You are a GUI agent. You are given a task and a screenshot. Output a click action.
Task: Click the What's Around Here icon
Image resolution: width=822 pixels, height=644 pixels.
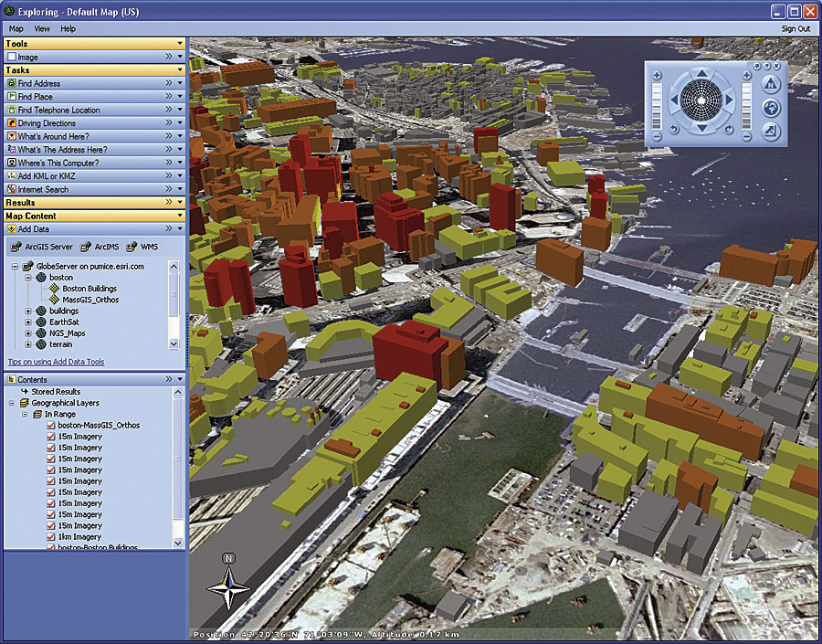12,136
